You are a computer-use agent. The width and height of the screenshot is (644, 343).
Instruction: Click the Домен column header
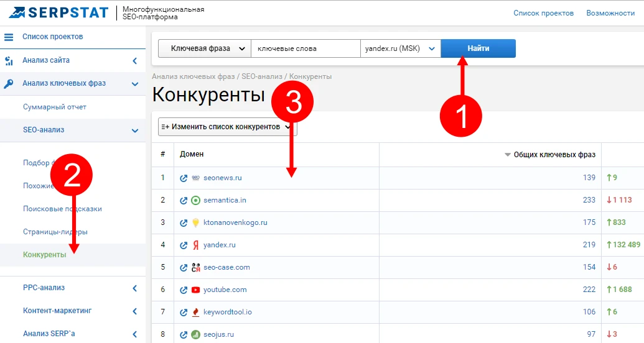point(192,154)
